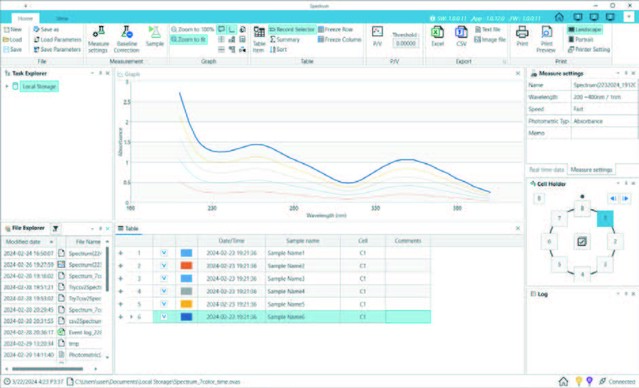Image resolution: width=639 pixels, height=388 pixels.
Task: Run Baseline Correction
Action: click(x=126, y=39)
